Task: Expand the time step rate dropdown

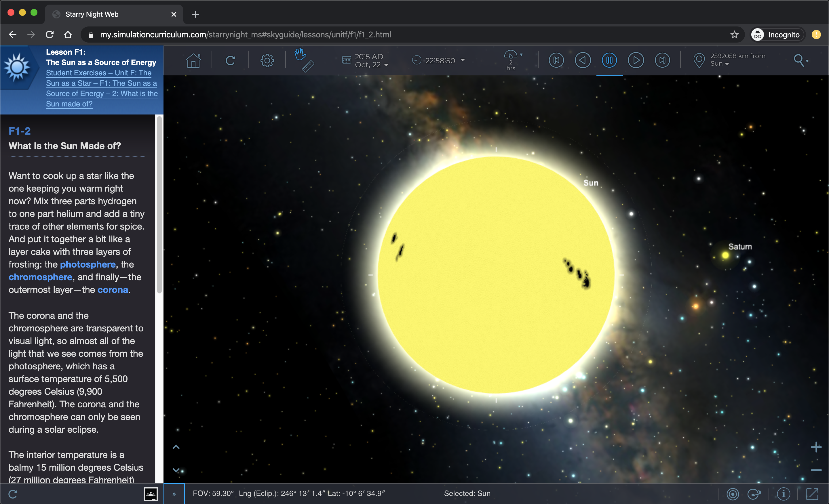Action: coord(522,54)
